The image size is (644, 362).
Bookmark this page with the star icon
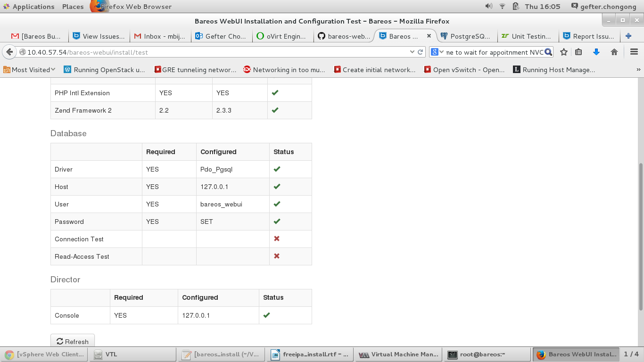click(x=563, y=52)
